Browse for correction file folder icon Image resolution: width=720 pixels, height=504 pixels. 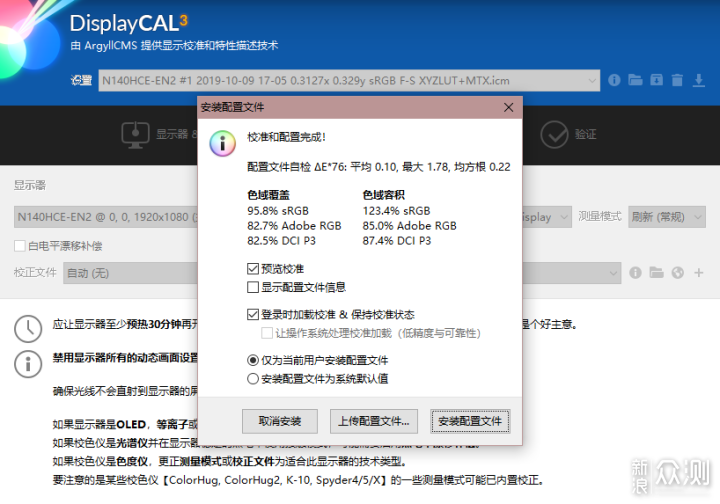pos(656,272)
